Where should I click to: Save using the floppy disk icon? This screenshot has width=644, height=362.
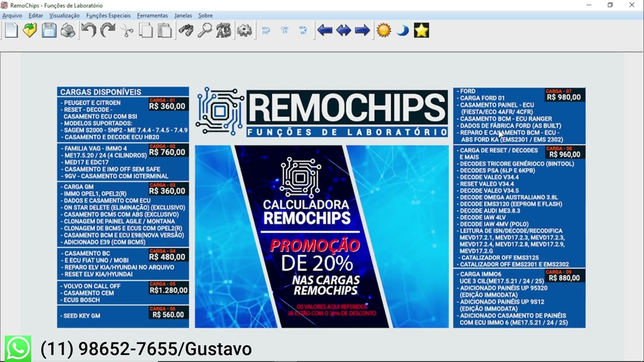tap(49, 31)
